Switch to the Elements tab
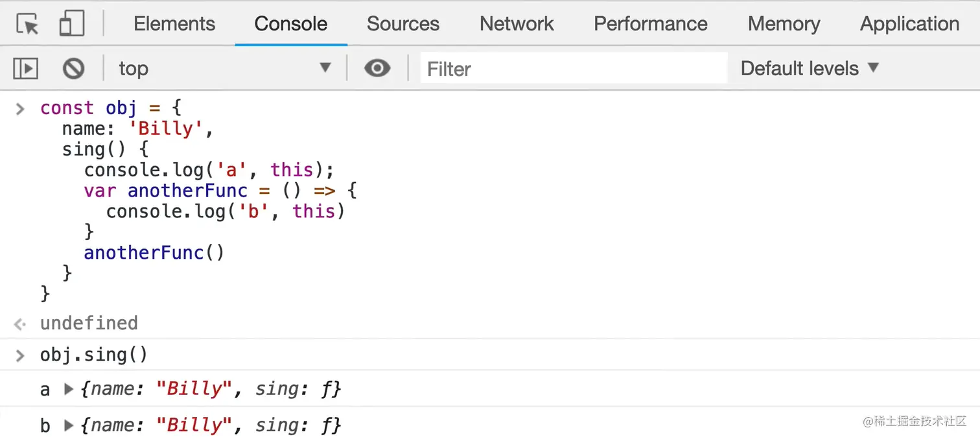Screen dimensions: 980x441 coord(174,24)
